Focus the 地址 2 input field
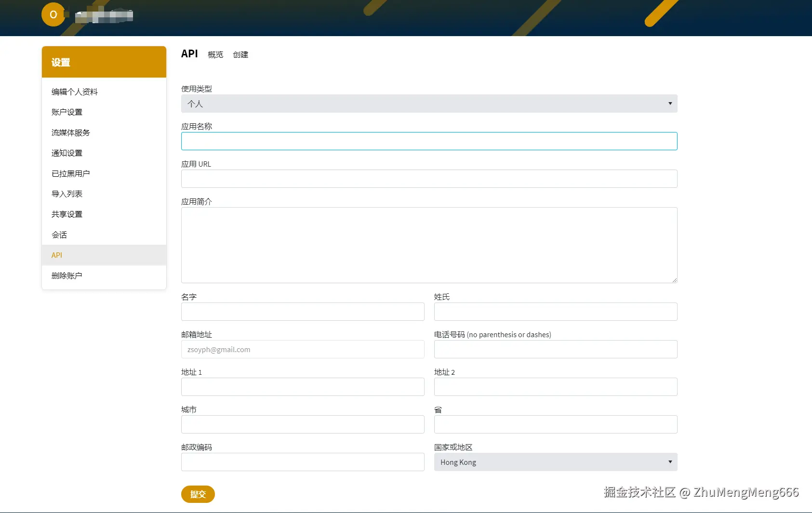This screenshot has width=812, height=513. [555, 387]
